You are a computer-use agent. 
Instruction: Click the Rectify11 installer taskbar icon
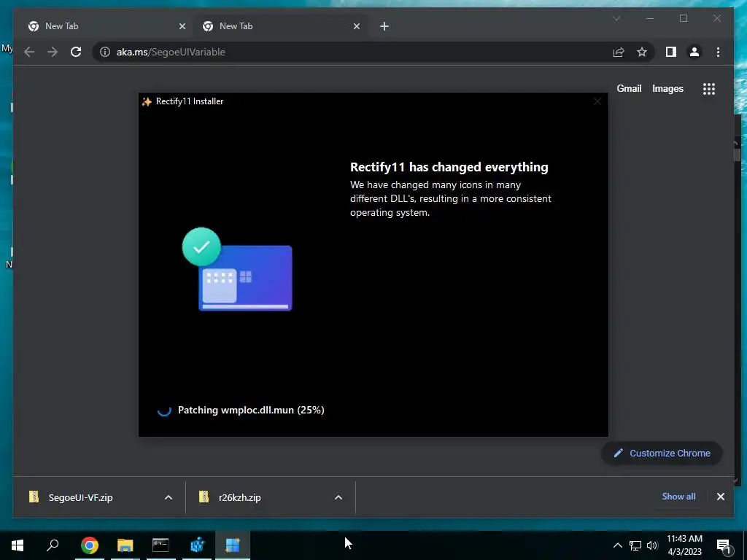233,545
